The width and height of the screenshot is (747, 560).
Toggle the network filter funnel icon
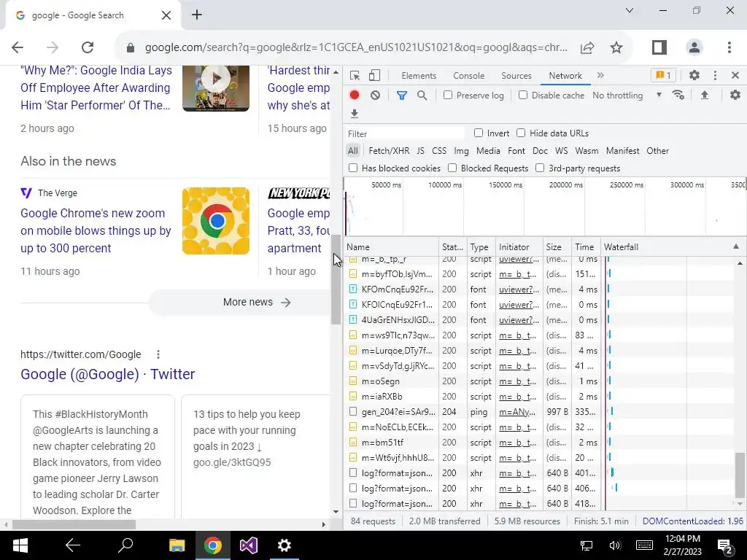[402, 96]
